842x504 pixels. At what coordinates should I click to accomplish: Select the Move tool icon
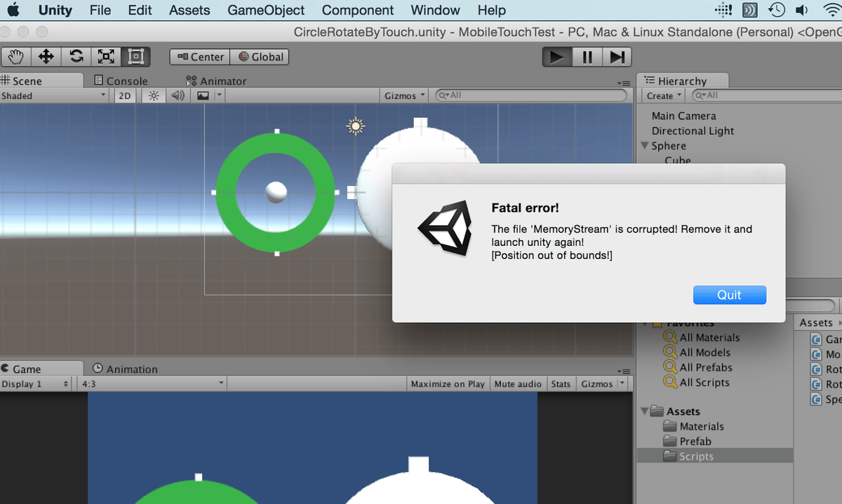(46, 57)
